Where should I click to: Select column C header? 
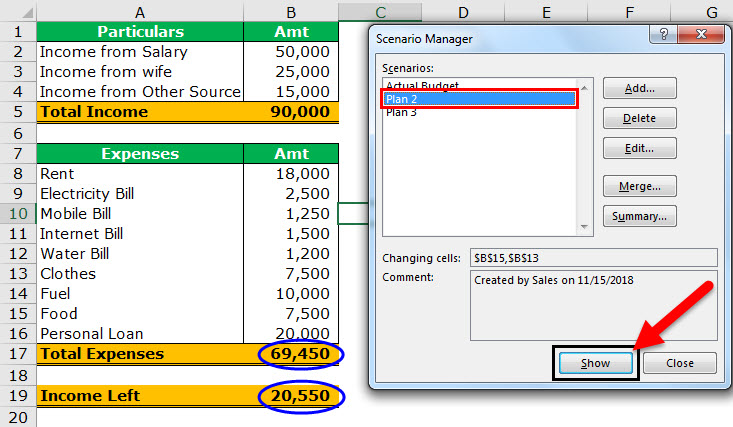point(380,12)
